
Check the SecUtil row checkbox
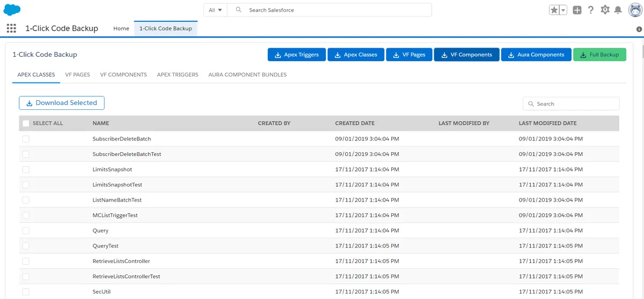click(26, 292)
